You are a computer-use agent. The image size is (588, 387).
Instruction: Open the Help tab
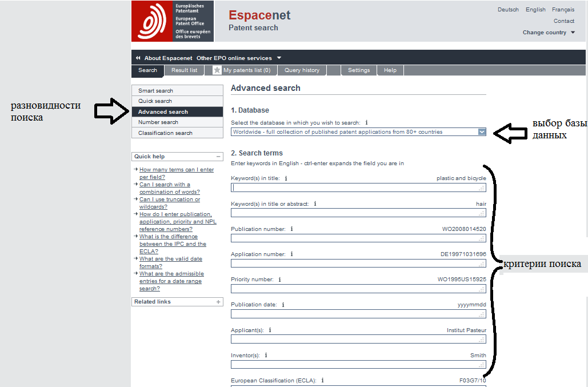pyautogui.click(x=390, y=70)
